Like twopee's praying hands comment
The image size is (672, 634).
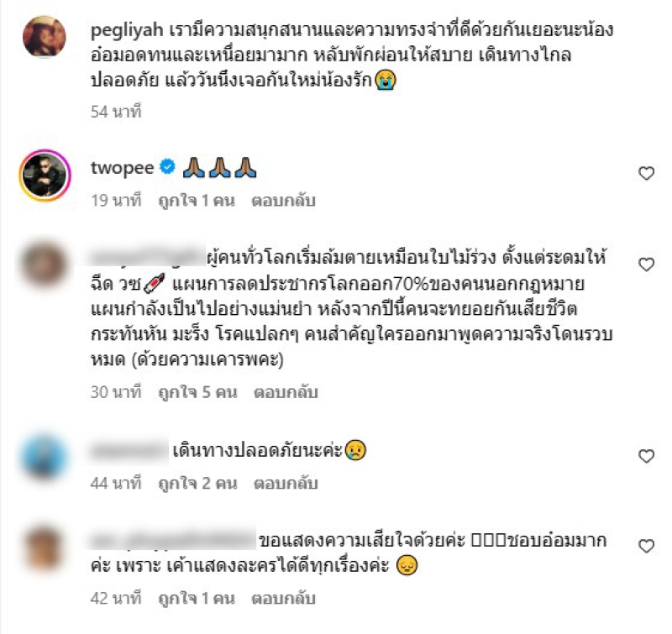click(x=646, y=174)
